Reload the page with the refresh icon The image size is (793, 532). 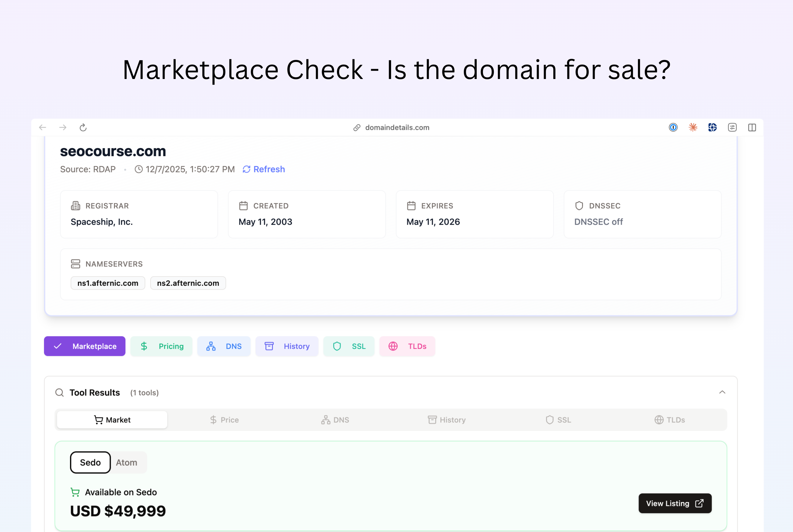tap(83, 127)
